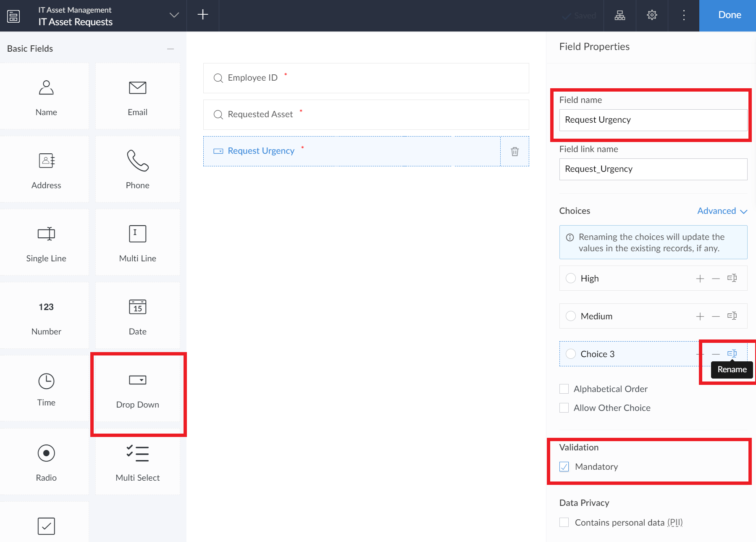Enable Allow Other Choice

point(564,408)
